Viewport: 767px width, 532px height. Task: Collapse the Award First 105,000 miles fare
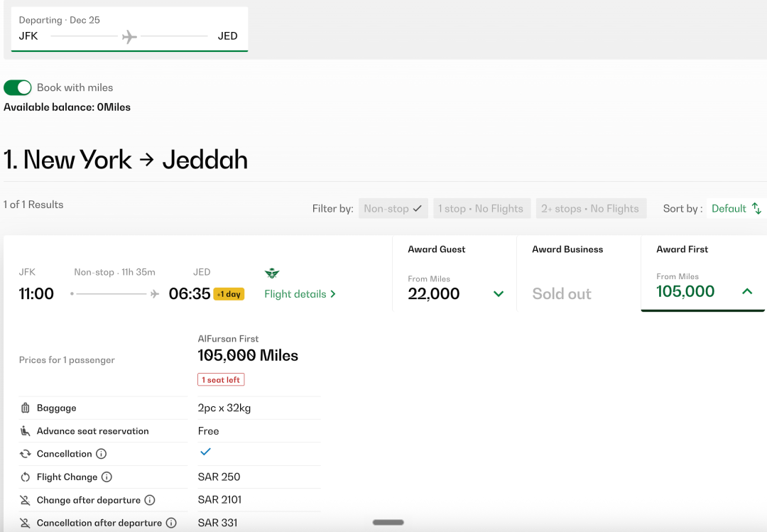point(703,273)
